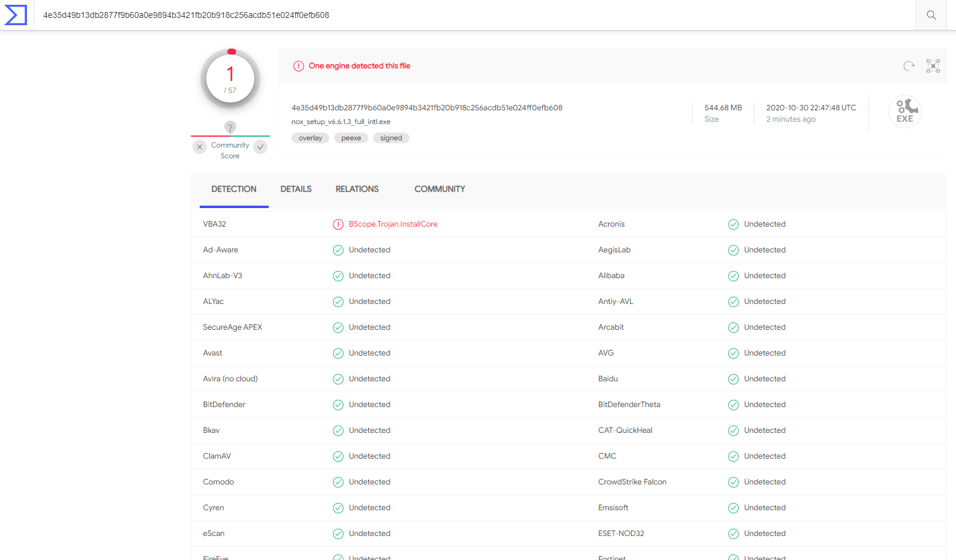Click the search magnifier icon
Viewport: 956px width, 560px height.
click(x=931, y=15)
